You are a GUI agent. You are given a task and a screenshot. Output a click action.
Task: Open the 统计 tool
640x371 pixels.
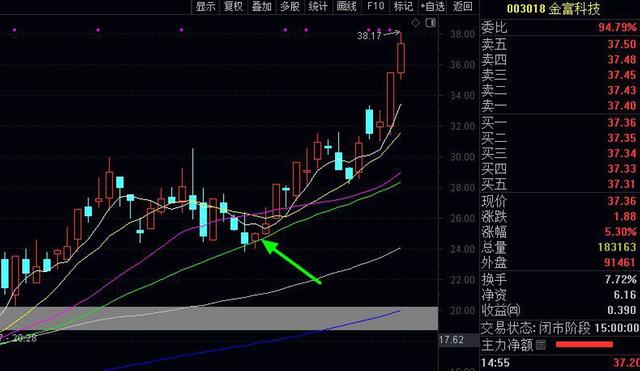318,7
